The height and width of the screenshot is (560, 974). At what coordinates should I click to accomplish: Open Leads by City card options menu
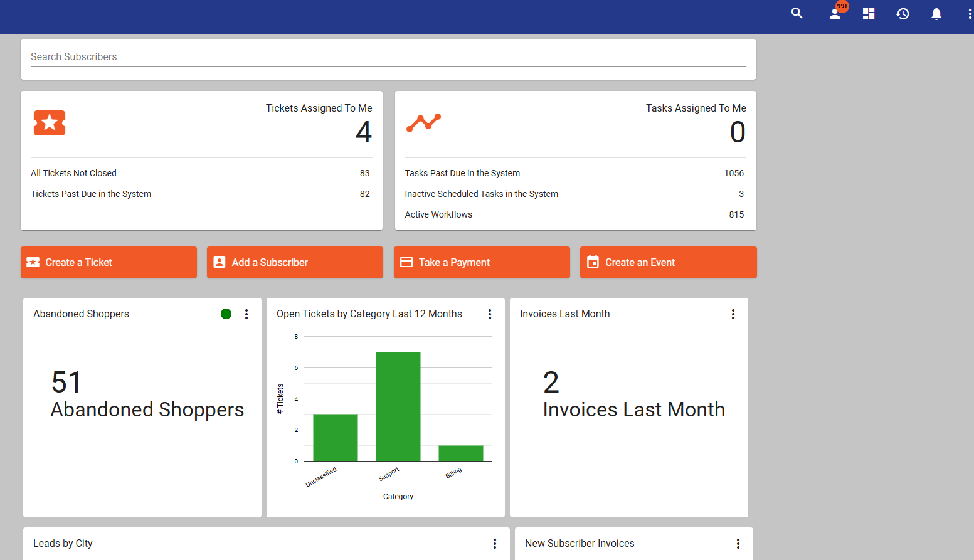[495, 544]
